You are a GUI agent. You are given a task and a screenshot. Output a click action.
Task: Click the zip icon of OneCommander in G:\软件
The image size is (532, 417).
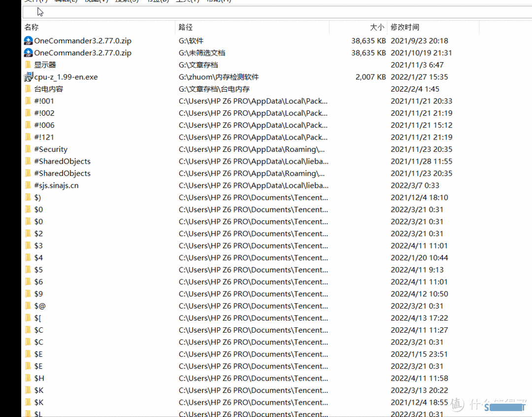coord(28,41)
